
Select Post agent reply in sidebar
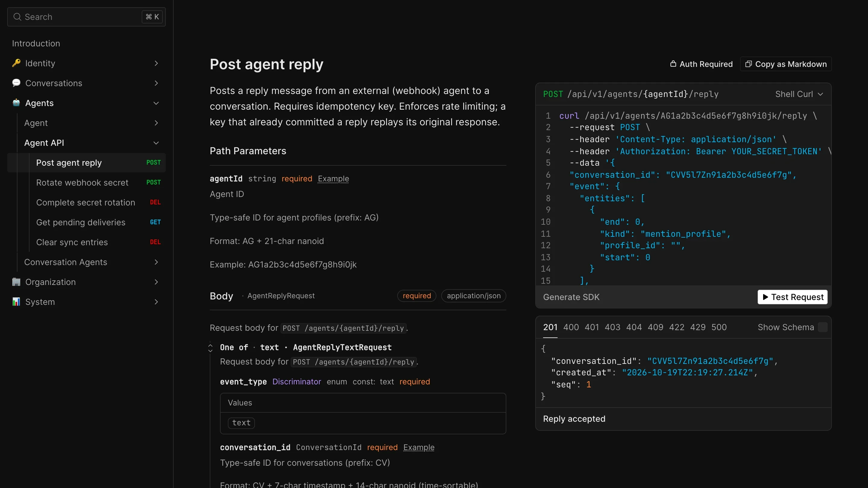(86, 163)
